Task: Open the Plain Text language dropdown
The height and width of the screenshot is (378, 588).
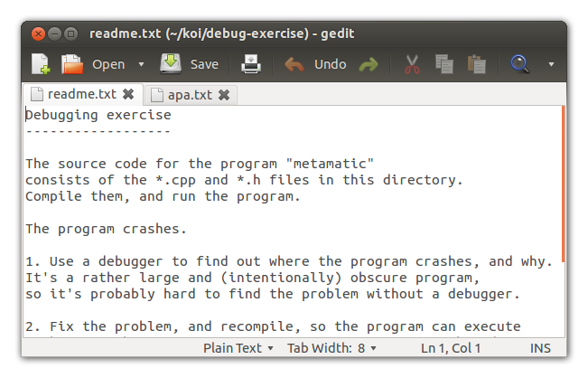Action: point(238,348)
